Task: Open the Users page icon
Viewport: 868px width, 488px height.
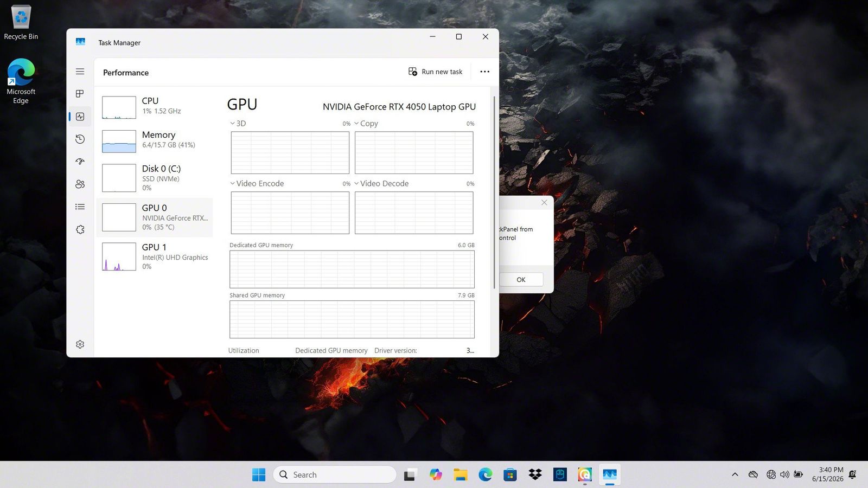Action: click(x=80, y=184)
